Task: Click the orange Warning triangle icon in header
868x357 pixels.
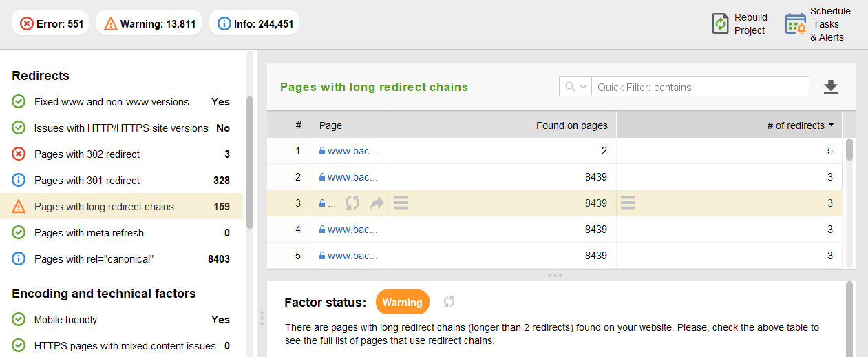Action: pyautogui.click(x=111, y=23)
